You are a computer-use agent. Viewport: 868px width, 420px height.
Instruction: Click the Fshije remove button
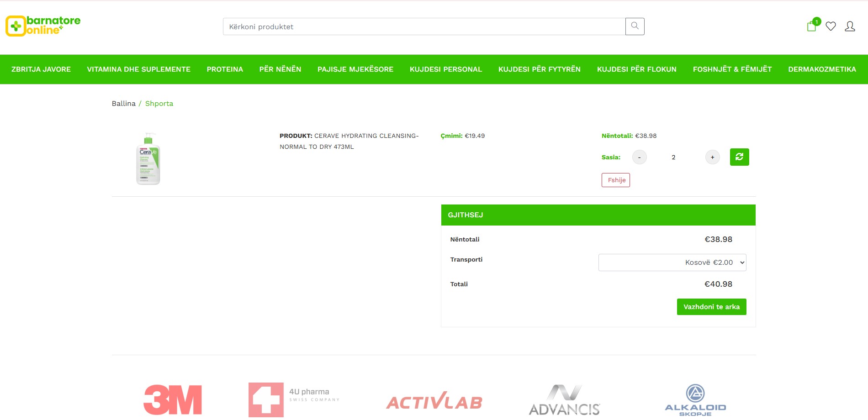(x=616, y=180)
